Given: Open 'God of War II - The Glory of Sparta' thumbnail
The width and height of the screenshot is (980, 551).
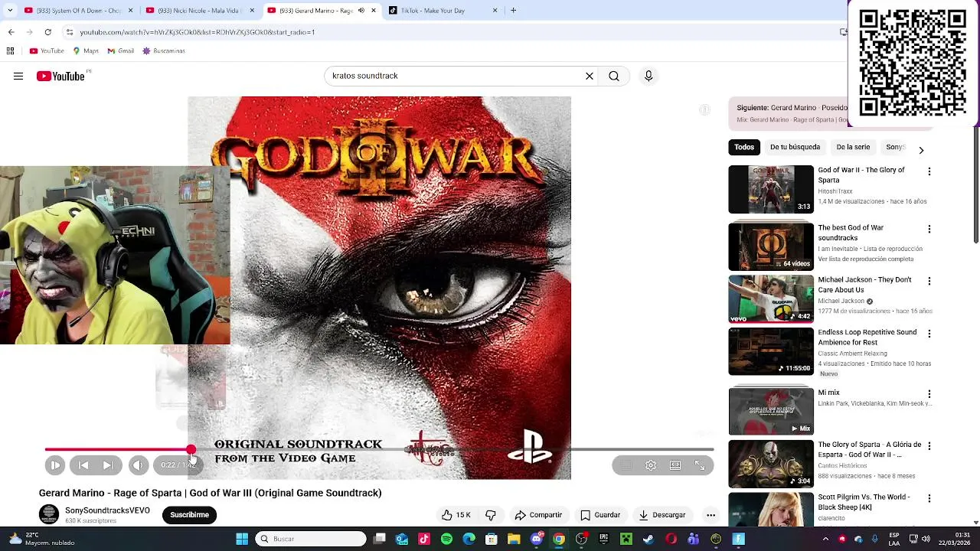Looking at the screenshot, I should [771, 189].
